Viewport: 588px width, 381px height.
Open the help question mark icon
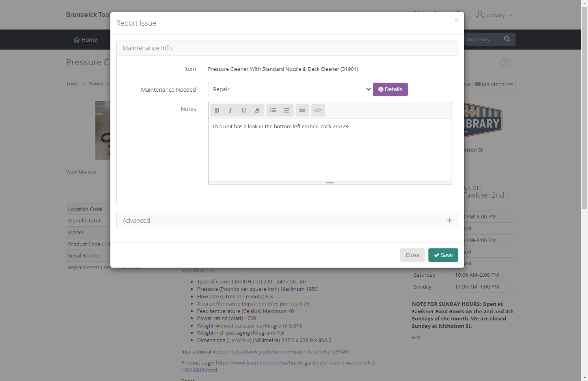[505, 63]
